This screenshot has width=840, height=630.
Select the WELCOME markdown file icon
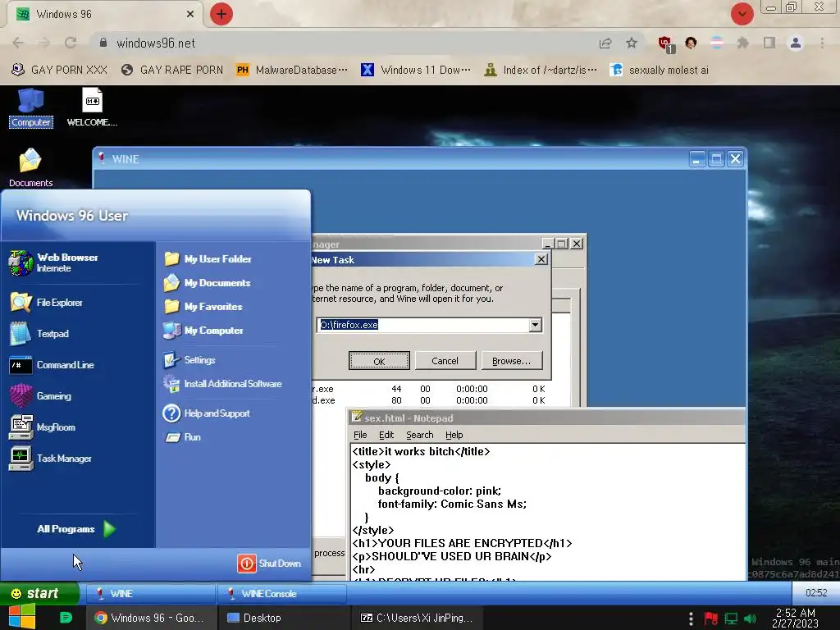[x=92, y=107]
